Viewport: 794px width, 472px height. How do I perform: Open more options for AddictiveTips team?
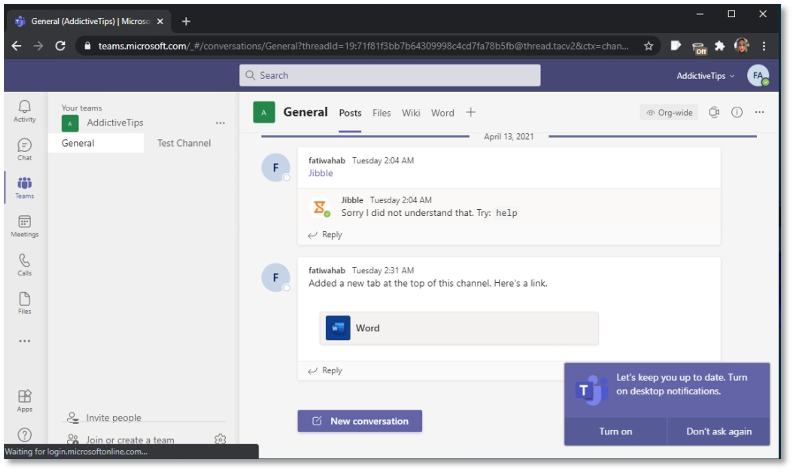[220, 123]
